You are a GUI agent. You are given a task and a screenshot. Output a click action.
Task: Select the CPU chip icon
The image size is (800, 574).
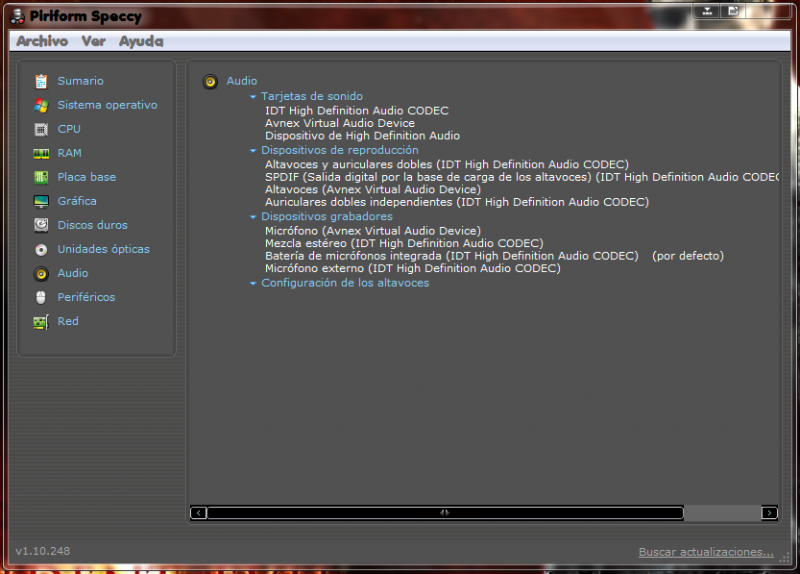click(x=41, y=129)
